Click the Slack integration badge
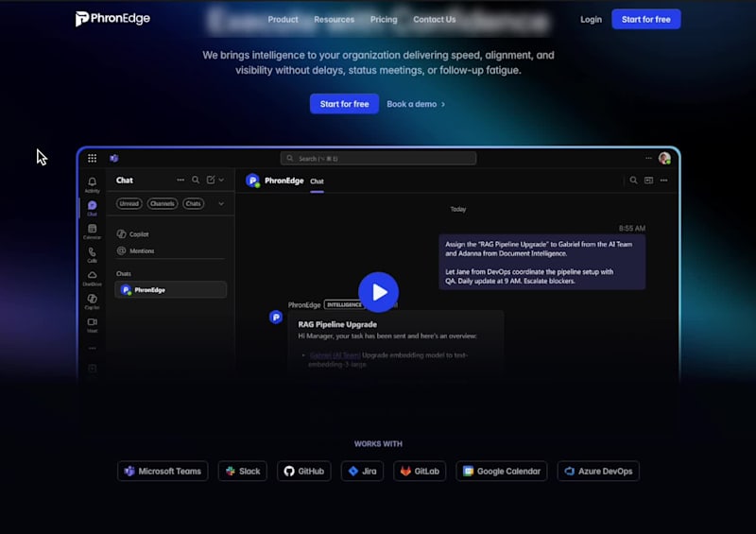The height and width of the screenshot is (534, 756). click(243, 471)
